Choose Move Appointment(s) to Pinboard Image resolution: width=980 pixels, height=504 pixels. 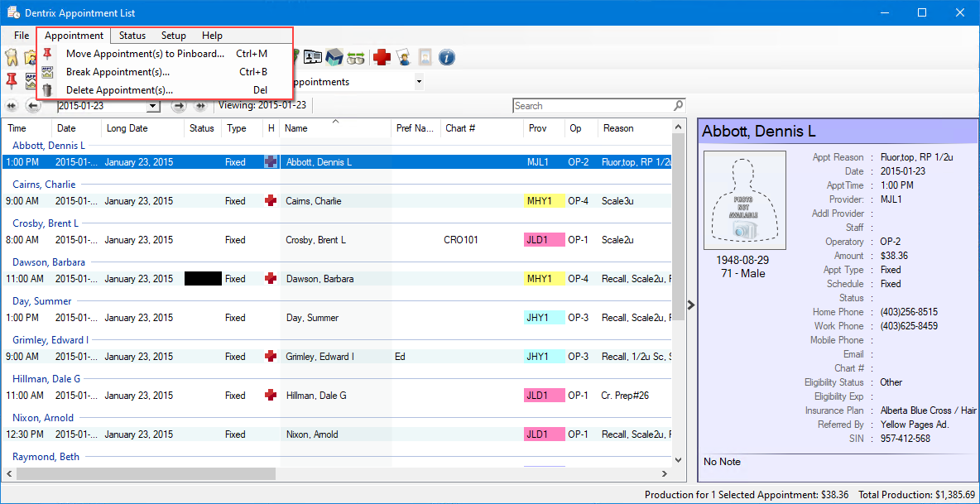coord(145,54)
